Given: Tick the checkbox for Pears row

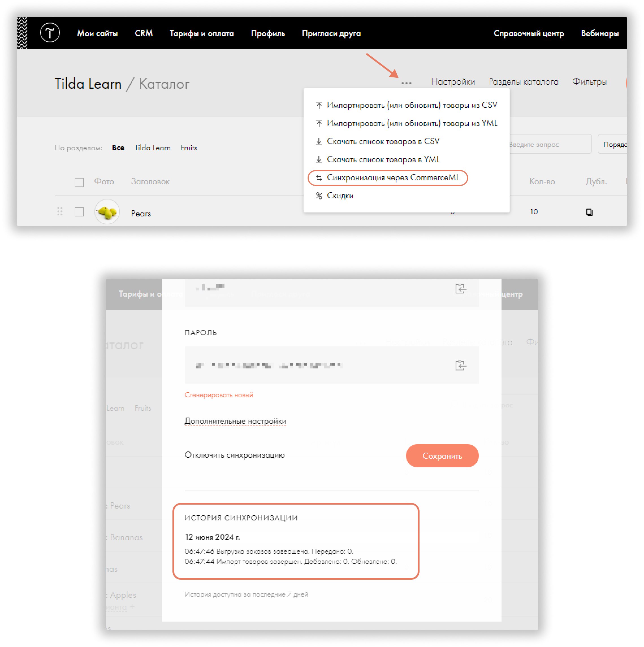Looking at the screenshot, I should (x=79, y=212).
